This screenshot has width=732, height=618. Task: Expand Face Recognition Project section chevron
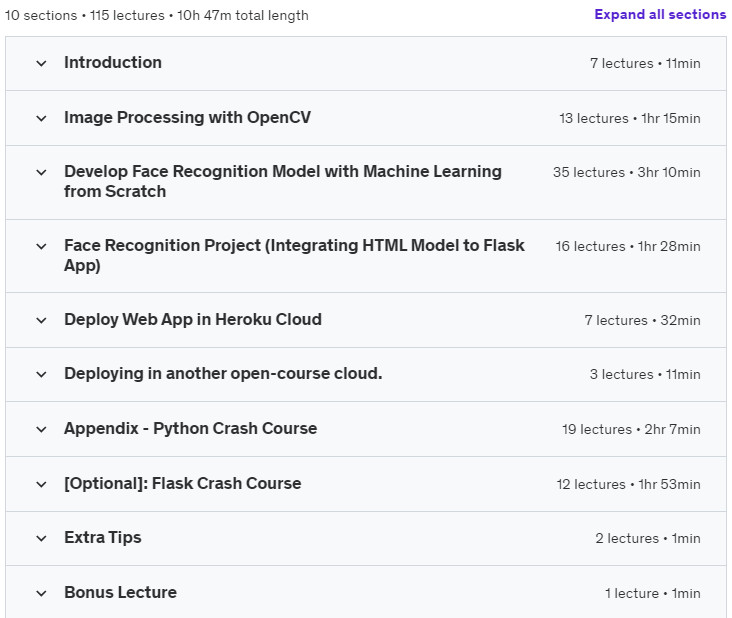(x=42, y=246)
